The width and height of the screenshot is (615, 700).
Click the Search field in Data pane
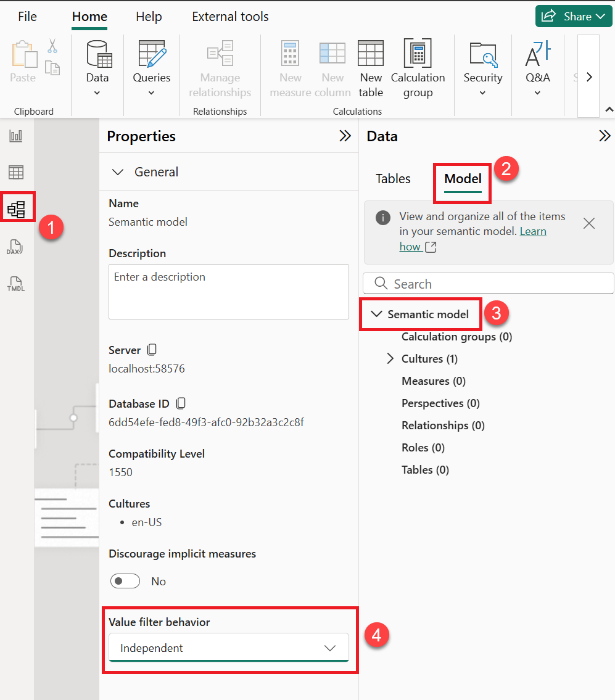coord(489,284)
